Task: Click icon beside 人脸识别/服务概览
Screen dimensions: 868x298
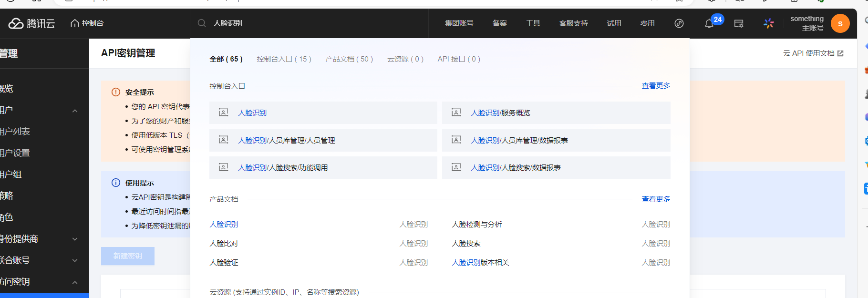Action: [x=456, y=113]
